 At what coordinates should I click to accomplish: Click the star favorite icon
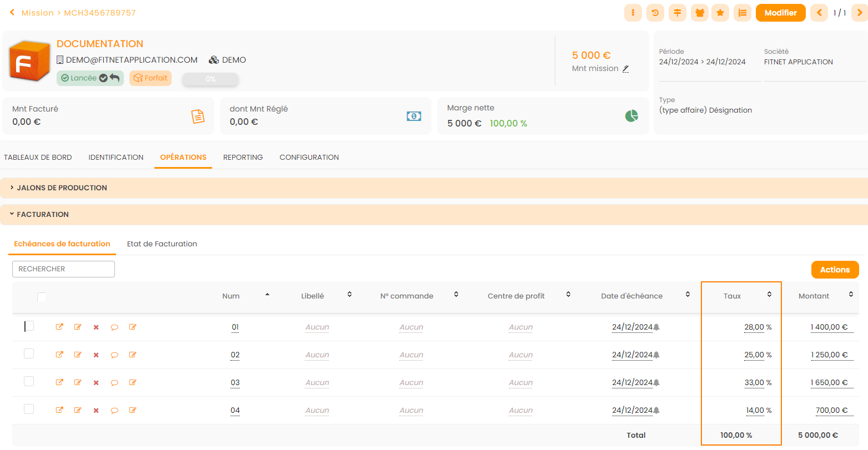pyautogui.click(x=720, y=13)
